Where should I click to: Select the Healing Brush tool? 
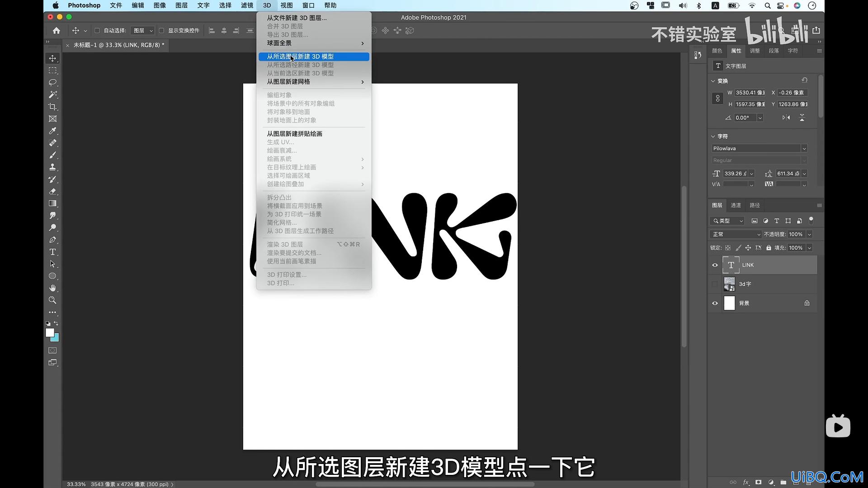tap(52, 143)
